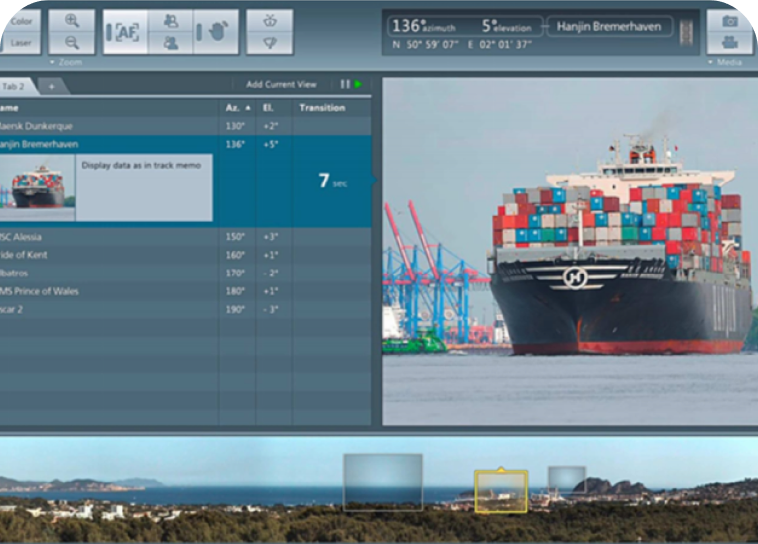The image size is (758, 544).
Task: Click the 5° elevation readout
Action: point(506,26)
